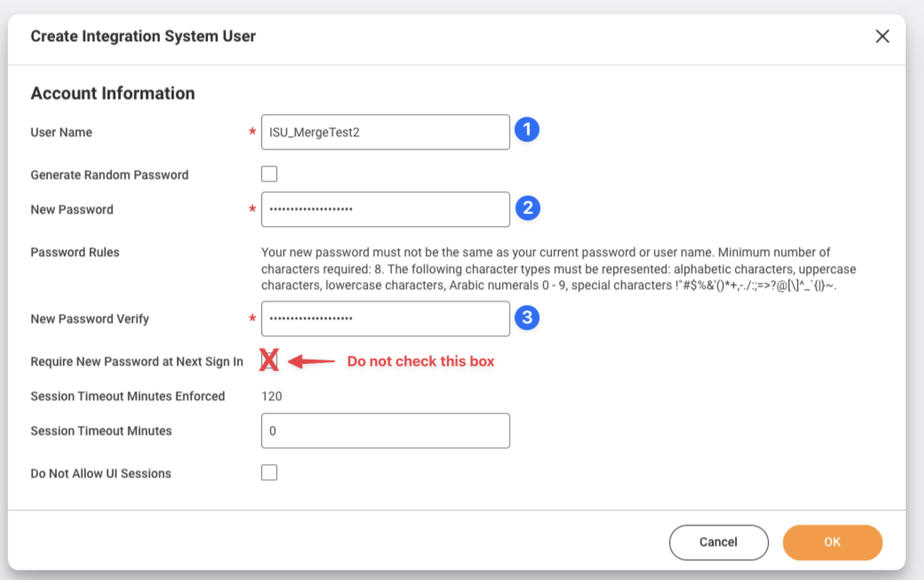The image size is (924, 580).
Task: Check Do Not Allow UI Sessions box
Action: tap(269, 472)
